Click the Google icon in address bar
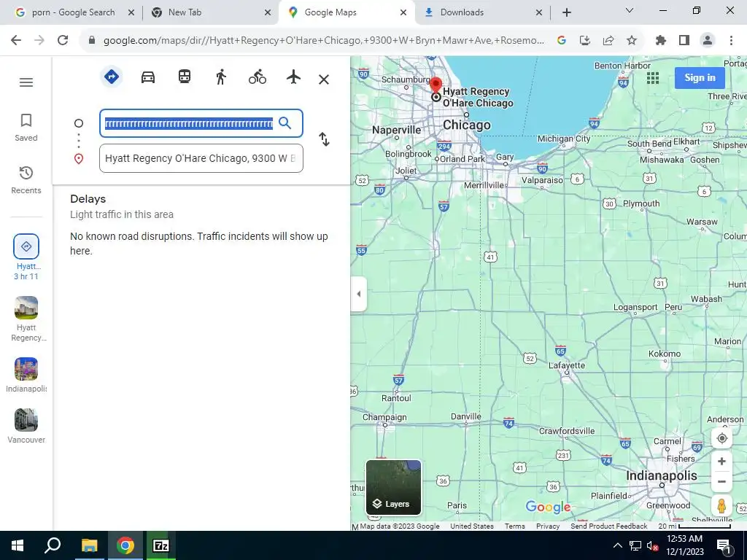The image size is (747, 560). click(x=562, y=41)
